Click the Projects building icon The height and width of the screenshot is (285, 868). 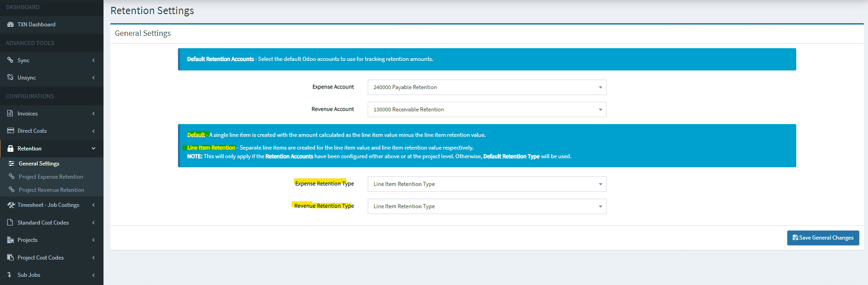(10, 240)
